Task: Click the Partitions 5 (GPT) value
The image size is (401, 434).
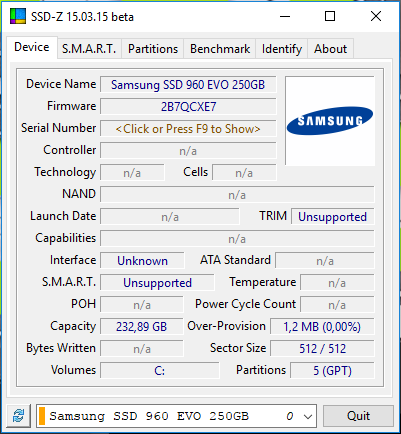Action: (x=332, y=371)
